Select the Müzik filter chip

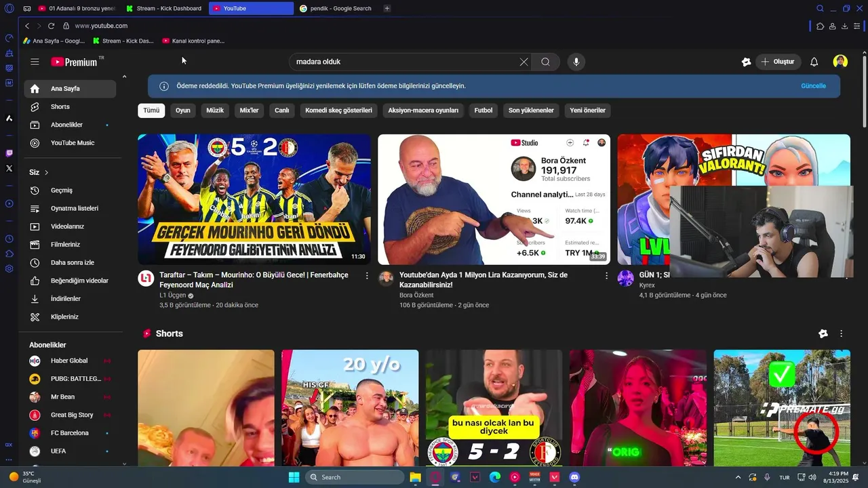coord(215,110)
